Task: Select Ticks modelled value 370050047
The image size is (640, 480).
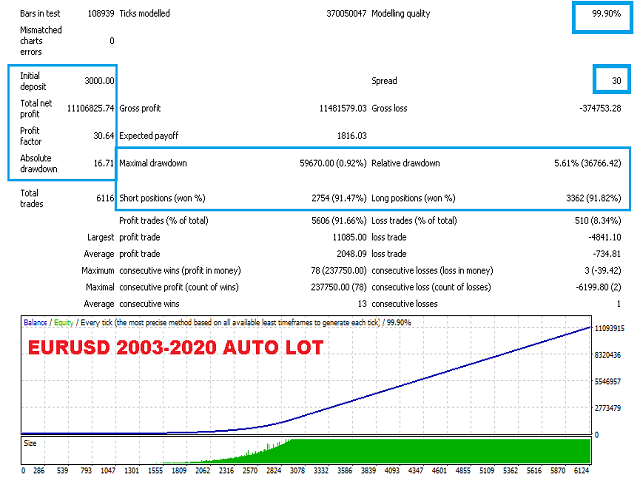Action: (x=346, y=13)
